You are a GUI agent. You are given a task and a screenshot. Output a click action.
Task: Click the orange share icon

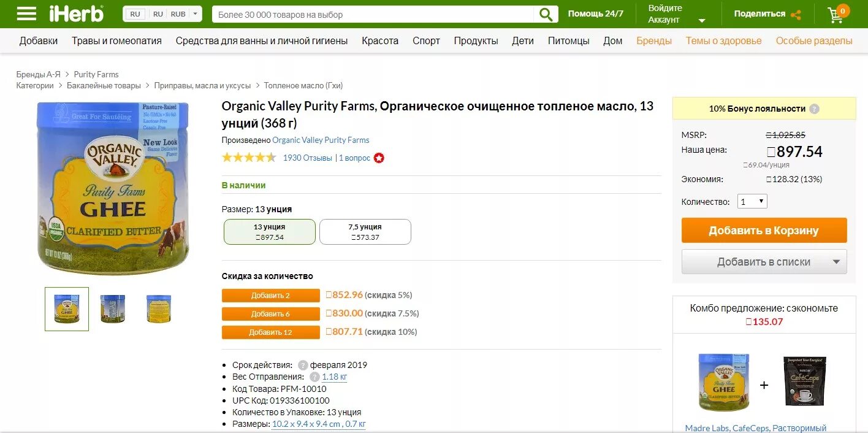click(x=796, y=15)
